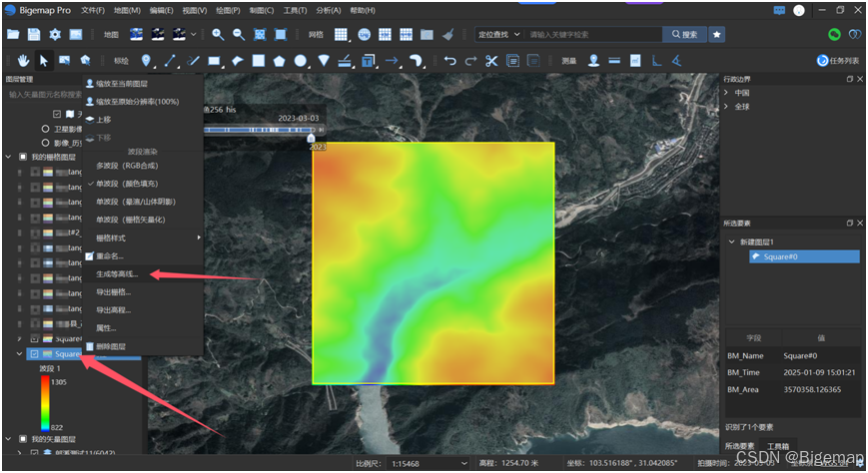Click the open folder icon in the top toolbar

(x=13, y=34)
